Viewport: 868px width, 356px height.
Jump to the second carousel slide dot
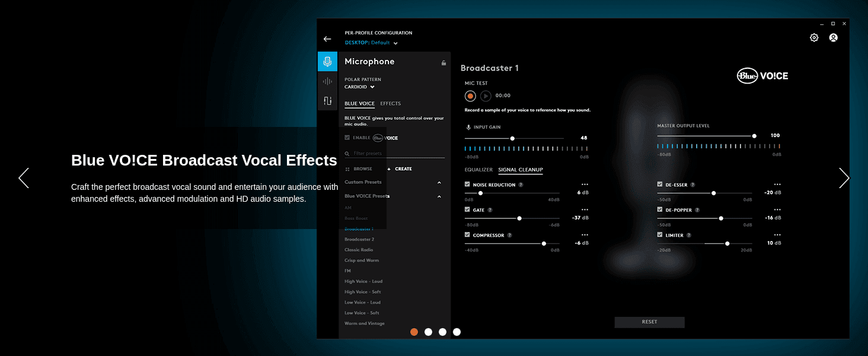click(x=428, y=332)
